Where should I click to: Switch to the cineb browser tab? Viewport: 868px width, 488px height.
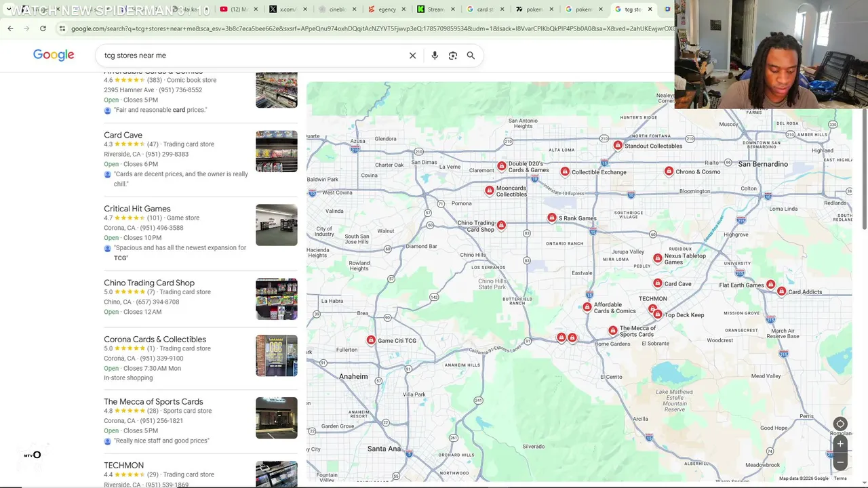(x=337, y=9)
